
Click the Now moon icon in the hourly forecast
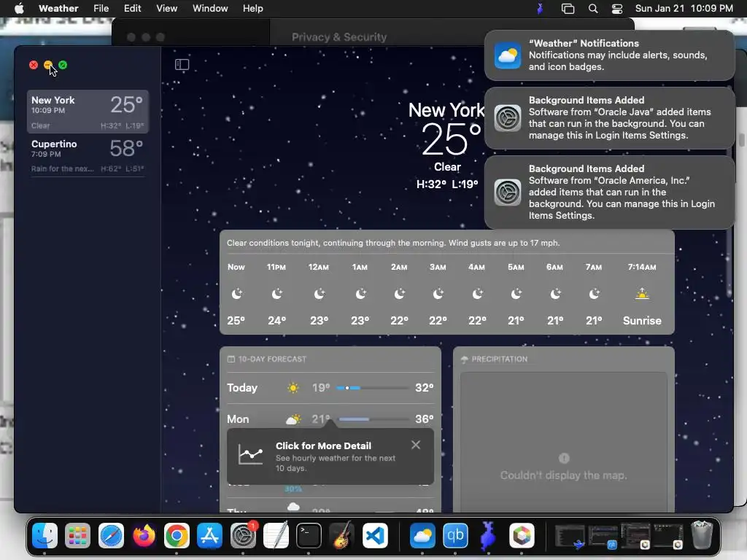tap(236, 294)
